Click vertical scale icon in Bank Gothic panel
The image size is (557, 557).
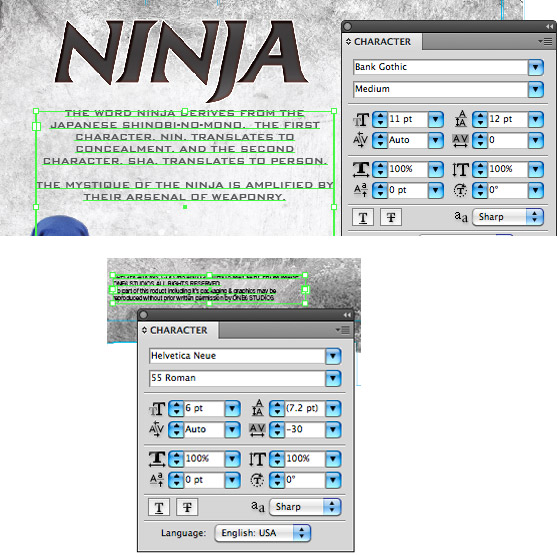(460, 169)
